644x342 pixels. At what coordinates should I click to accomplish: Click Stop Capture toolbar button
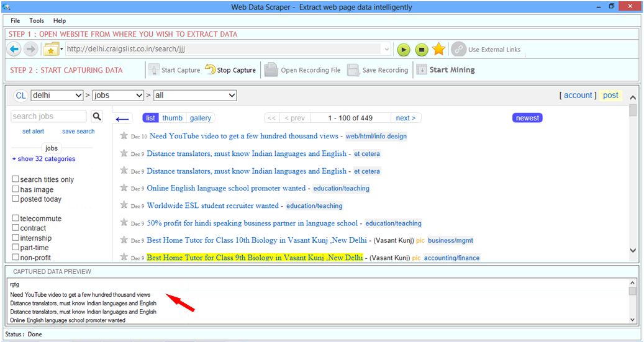tap(230, 70)
